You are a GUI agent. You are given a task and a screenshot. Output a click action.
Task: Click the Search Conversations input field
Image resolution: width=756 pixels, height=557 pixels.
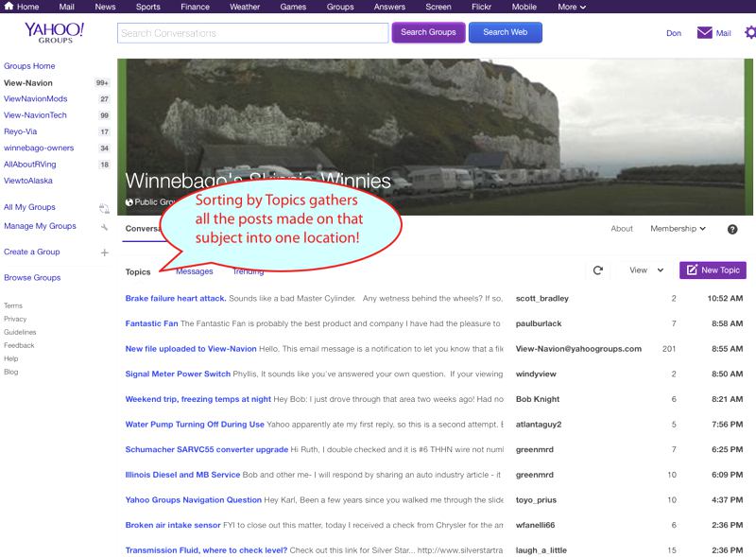pyautogui.click(x=252, y=33)
